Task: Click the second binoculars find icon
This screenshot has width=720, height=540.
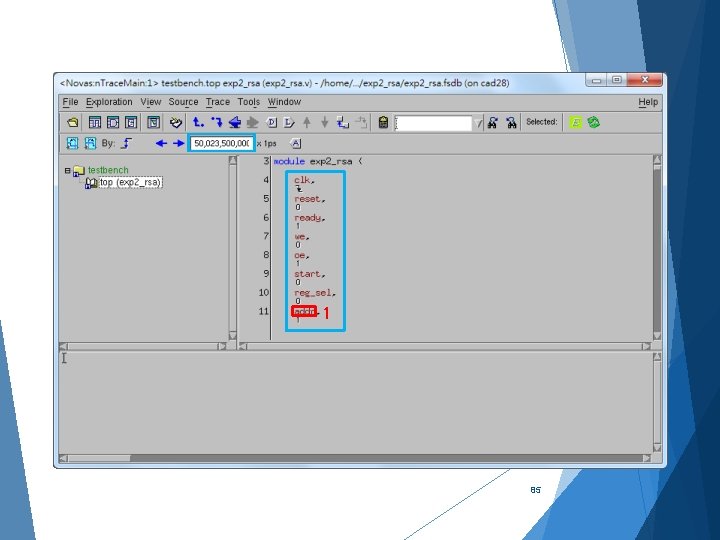Action: click(x=511, y=123)
